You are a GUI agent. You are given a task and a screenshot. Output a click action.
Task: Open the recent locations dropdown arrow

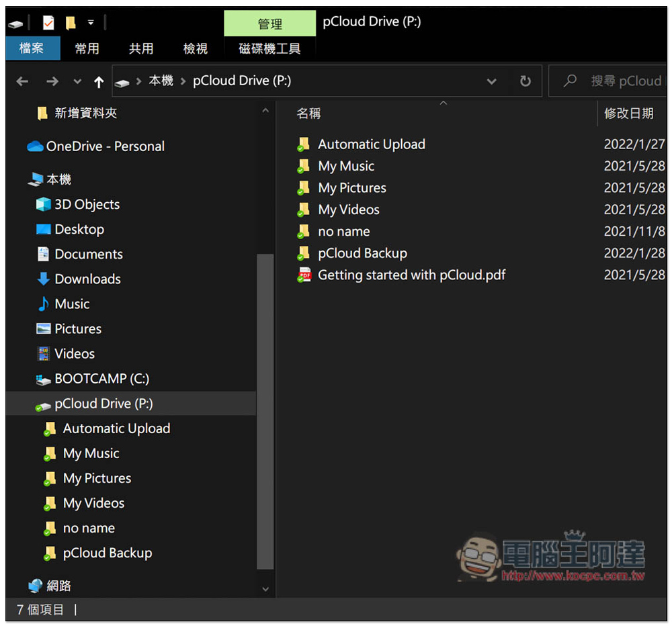pyautogui.click(x=77, y=81)
